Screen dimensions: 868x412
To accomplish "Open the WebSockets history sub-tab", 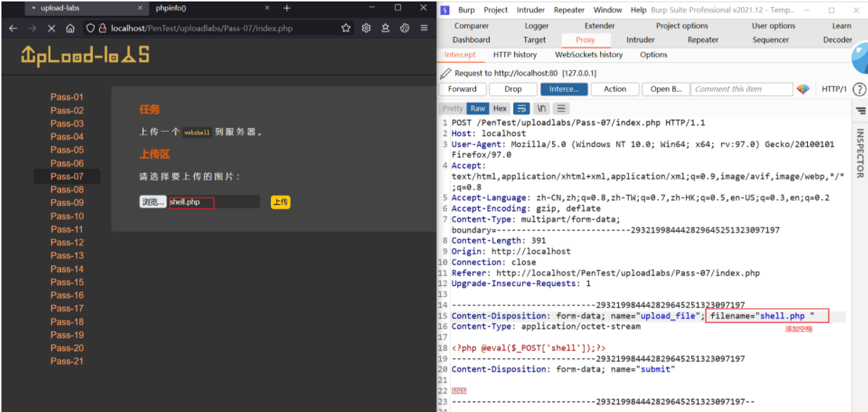I will tap(588, 55).
